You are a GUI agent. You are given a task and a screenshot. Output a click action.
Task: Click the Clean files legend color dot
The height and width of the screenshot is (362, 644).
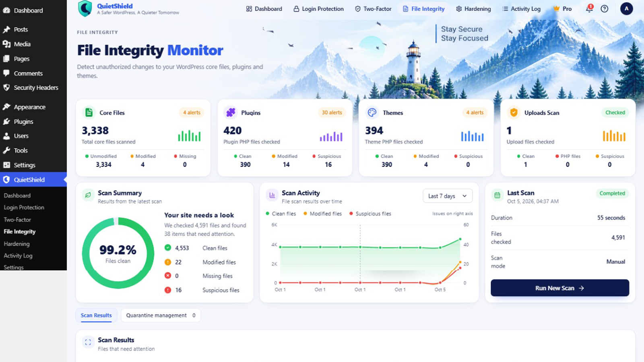coord(268,214)
